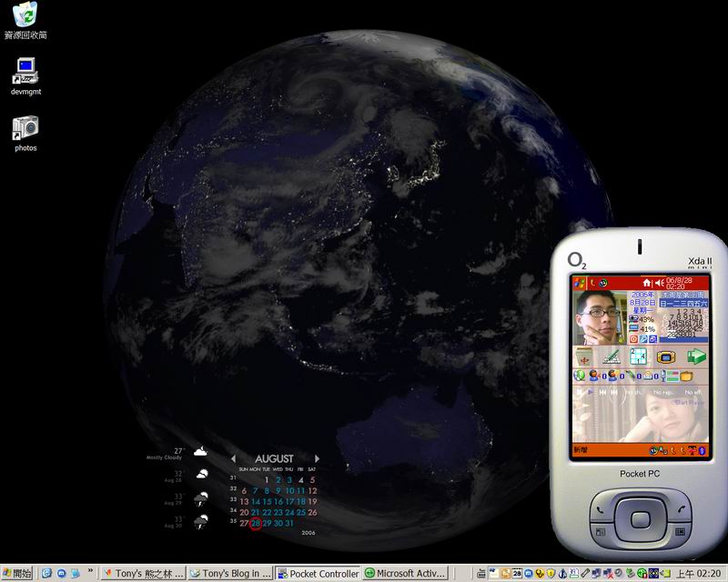Go to next month in calendar widget

pyautogui.click(x=317, y=459)
